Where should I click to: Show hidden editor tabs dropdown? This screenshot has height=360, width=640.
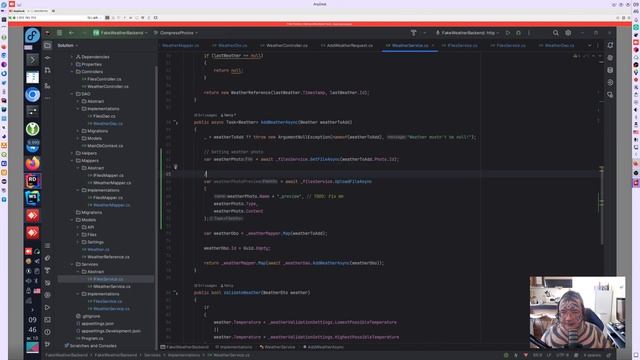pyautogui.click(x=589, y=45)
